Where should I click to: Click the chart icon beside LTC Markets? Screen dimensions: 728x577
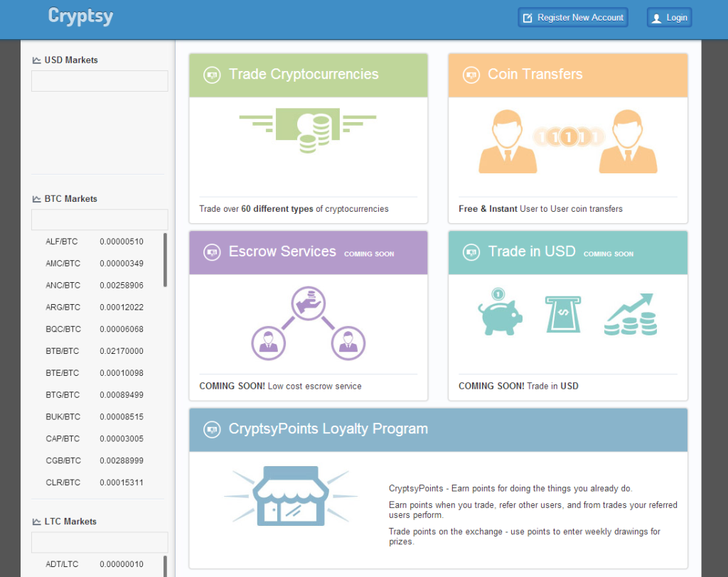click(37, 522)
